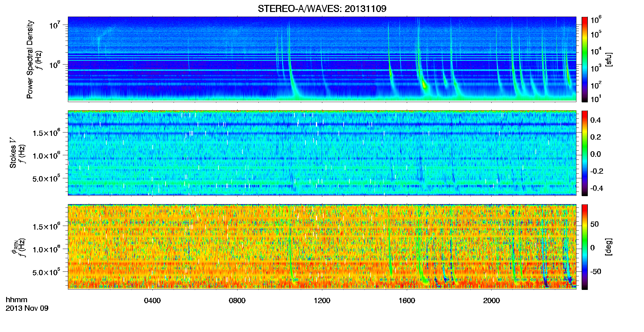Click the 0800 time tick label
644x332 pixels.
tap(237, 301)
